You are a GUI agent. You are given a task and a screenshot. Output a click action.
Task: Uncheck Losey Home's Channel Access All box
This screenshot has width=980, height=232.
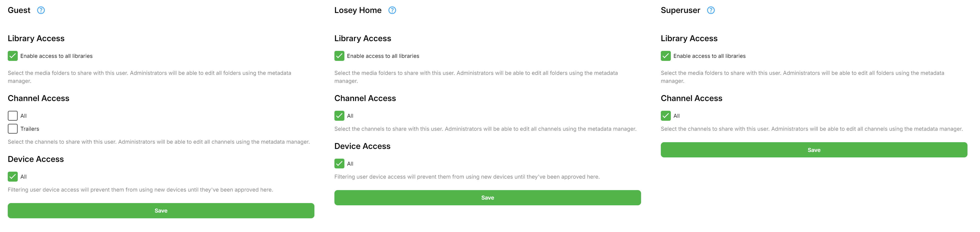pos(339,116)
